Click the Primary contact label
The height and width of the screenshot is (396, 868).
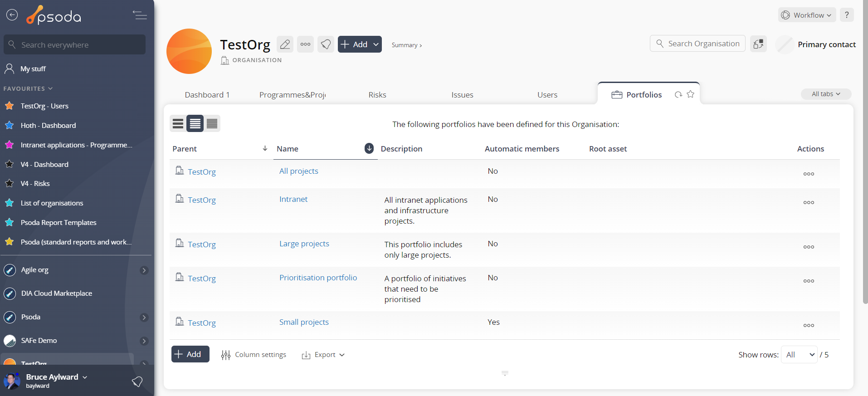click(x=827, y=44)
